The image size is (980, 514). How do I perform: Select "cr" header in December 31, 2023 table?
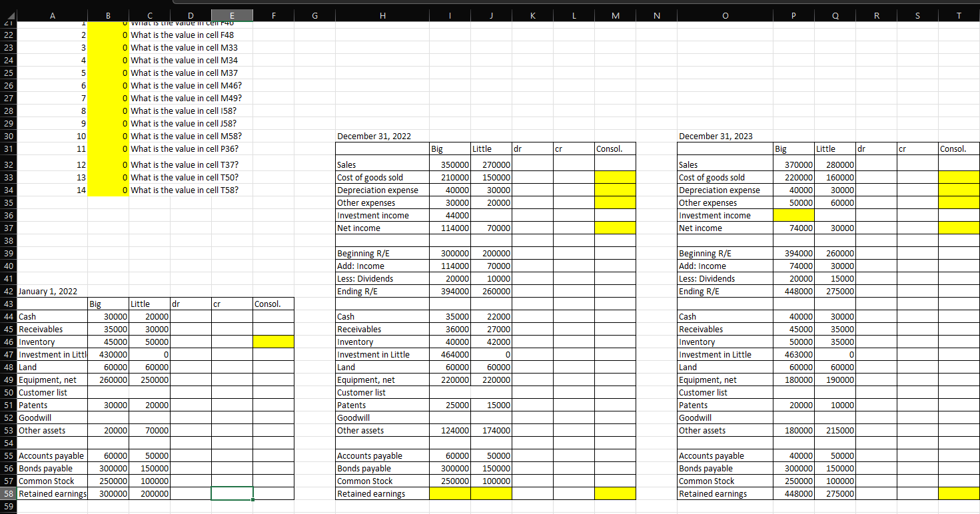click(x=903, y=148)
